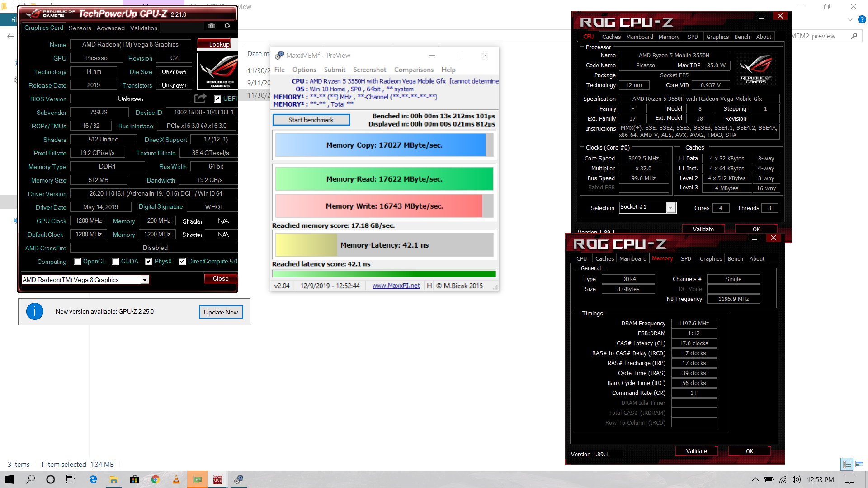The width and height of the screenshot is (868, 488).
Task: Open GPU selection dropdown in GPU-Z
Action: click(x=145, y=280)
